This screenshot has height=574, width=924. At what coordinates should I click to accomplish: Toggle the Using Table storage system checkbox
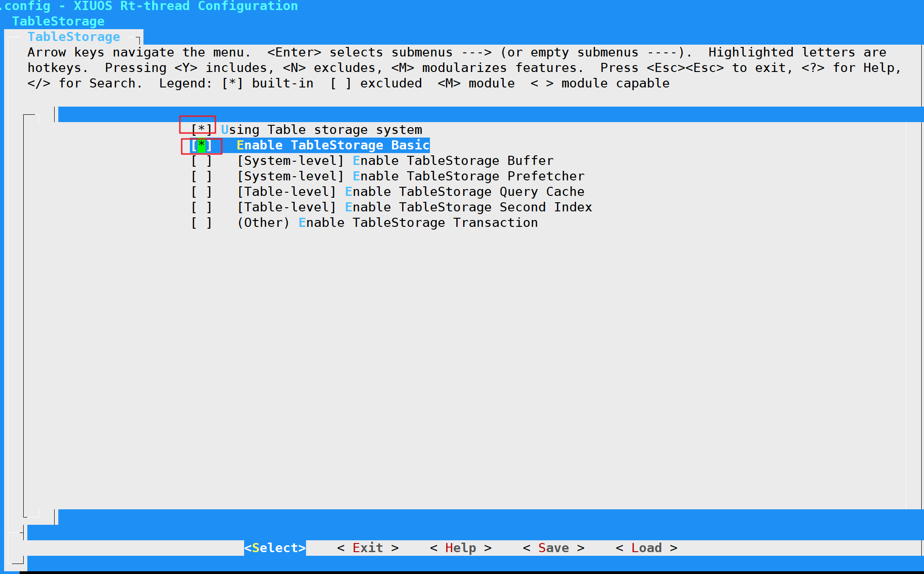coord(202,130)
